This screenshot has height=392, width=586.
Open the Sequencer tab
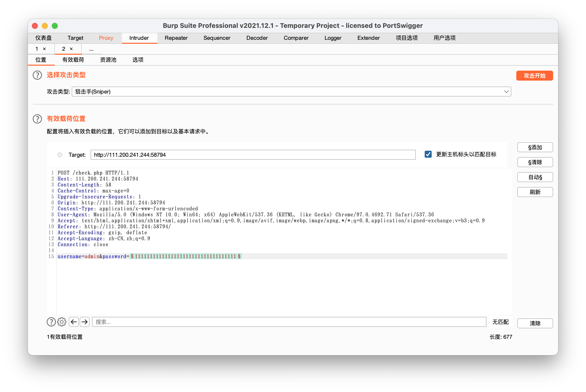coord(217,38)
